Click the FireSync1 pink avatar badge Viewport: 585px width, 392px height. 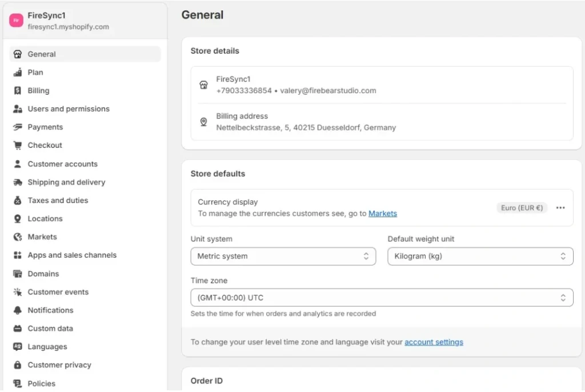(x=16, y=20)
